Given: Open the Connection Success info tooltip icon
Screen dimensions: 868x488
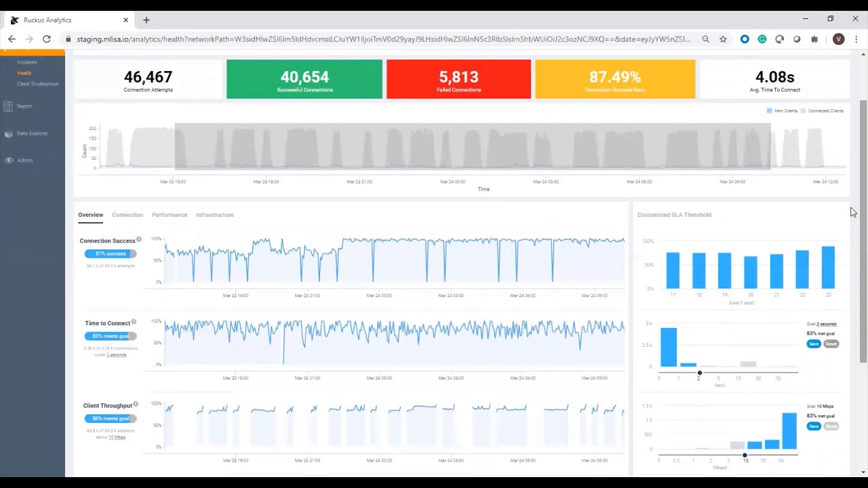Looking at the screenshot, I should tap(138, 239).
